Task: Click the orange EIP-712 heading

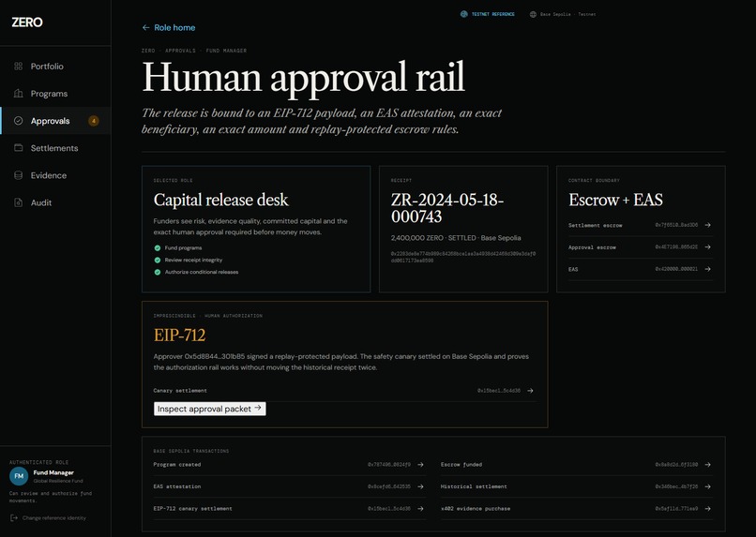Action: coord(179,336)
